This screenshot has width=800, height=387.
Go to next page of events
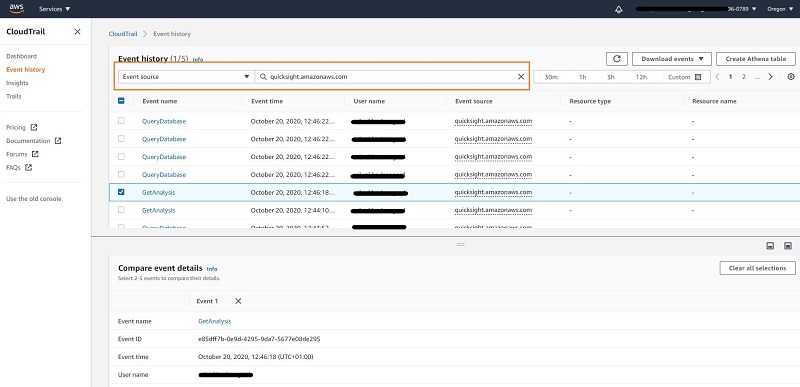(770, 76)
